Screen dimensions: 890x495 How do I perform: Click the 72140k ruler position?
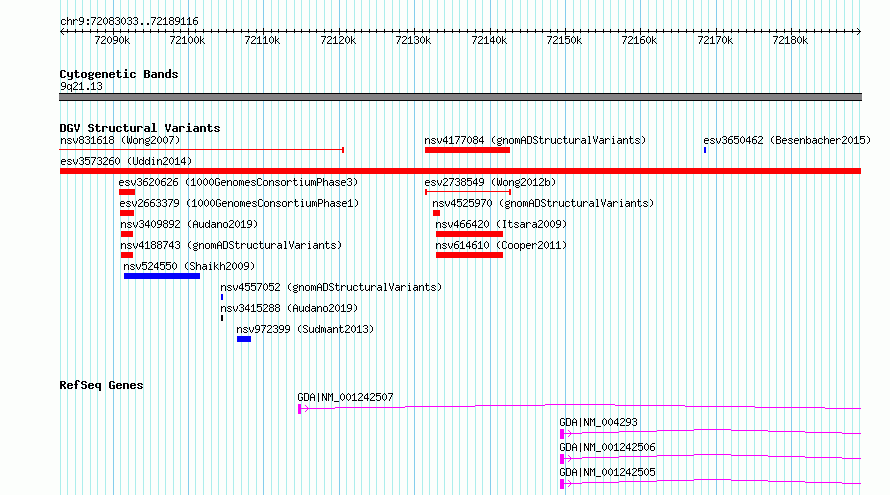[489, 40]
